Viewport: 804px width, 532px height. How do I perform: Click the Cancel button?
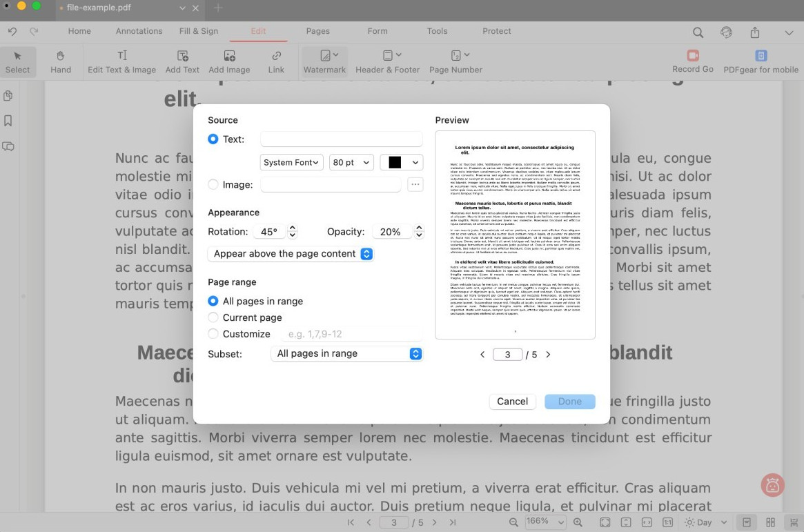[512, 402]
